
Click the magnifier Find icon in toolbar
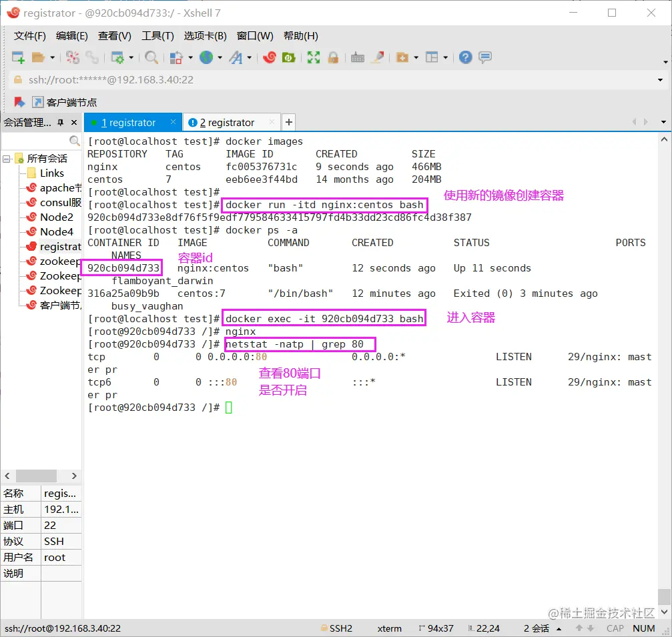(x=151, y=57)
